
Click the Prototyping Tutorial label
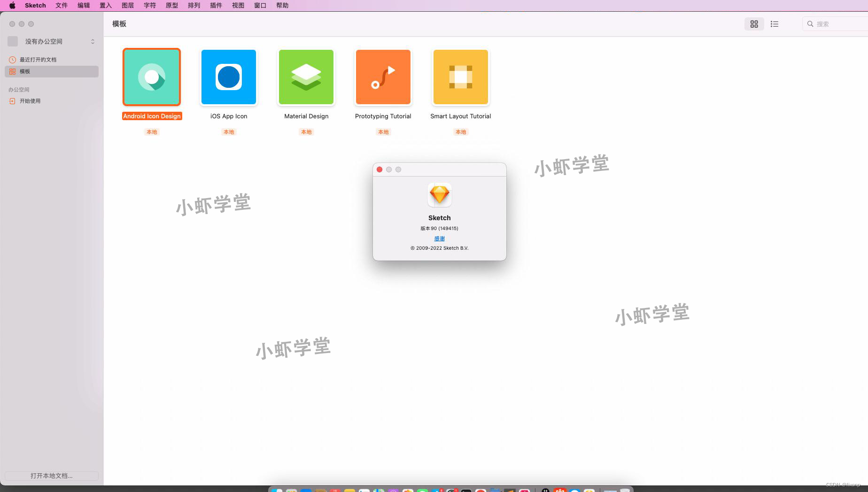coord(383,116)
